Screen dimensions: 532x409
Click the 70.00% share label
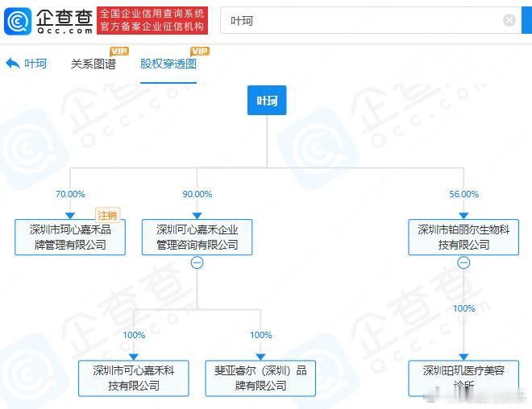(x=70, y=194)
